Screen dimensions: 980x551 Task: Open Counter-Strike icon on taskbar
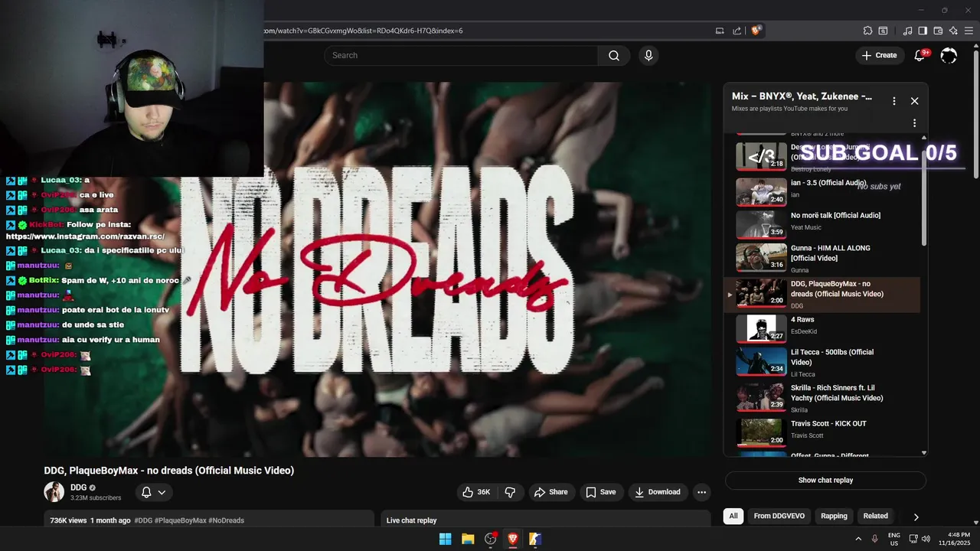[x=535, y=539]
